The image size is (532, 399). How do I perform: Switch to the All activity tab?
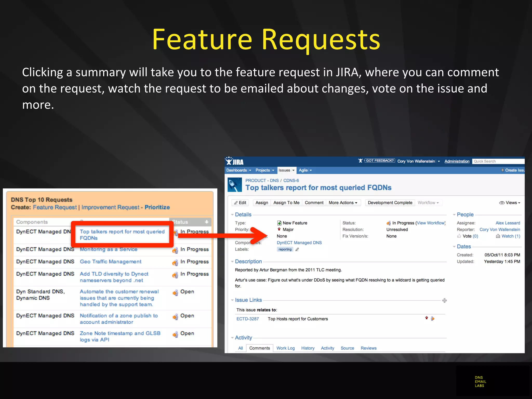pos(241,348)
